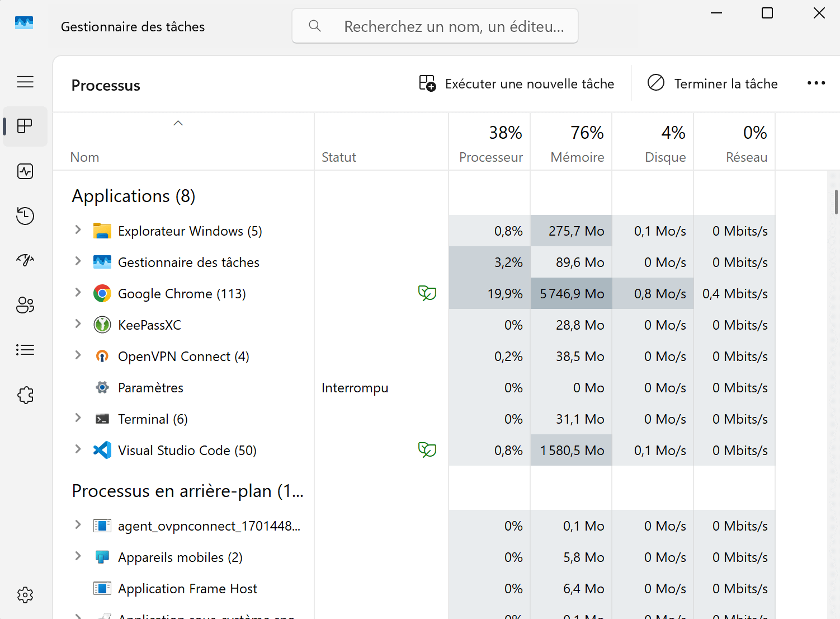Open the Services puzzle sidebar icon
The height and width of the screenshot is (619, 840).
25,395
